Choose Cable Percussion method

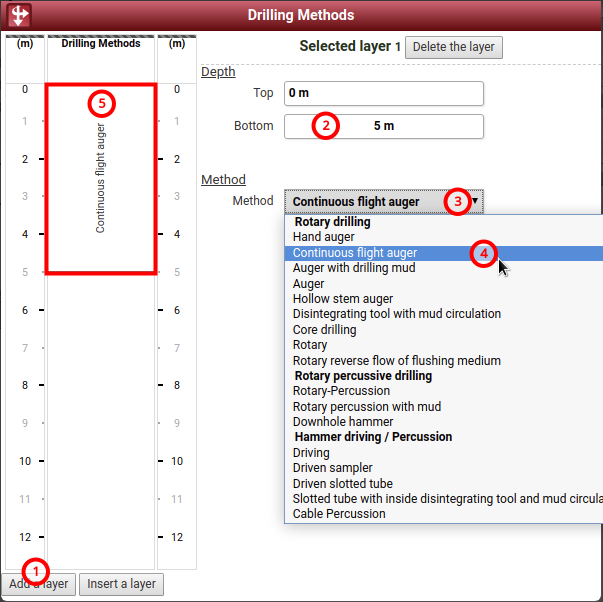click(x=339, y=514)
